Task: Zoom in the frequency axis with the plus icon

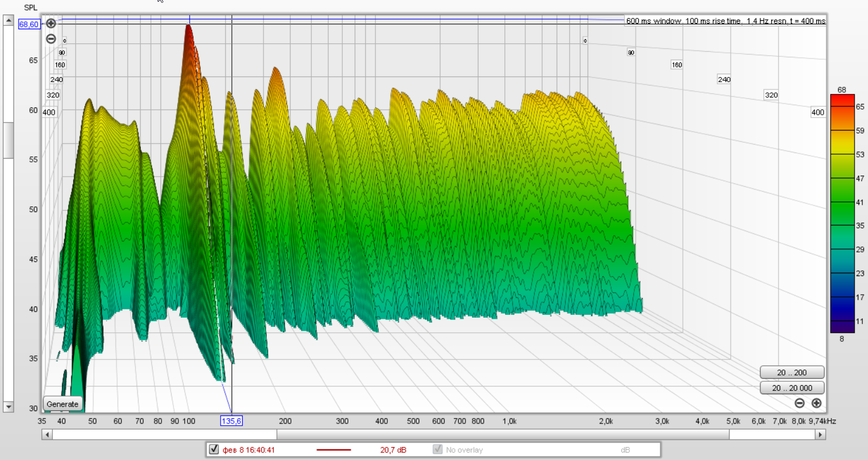Action: pos(816,403)
